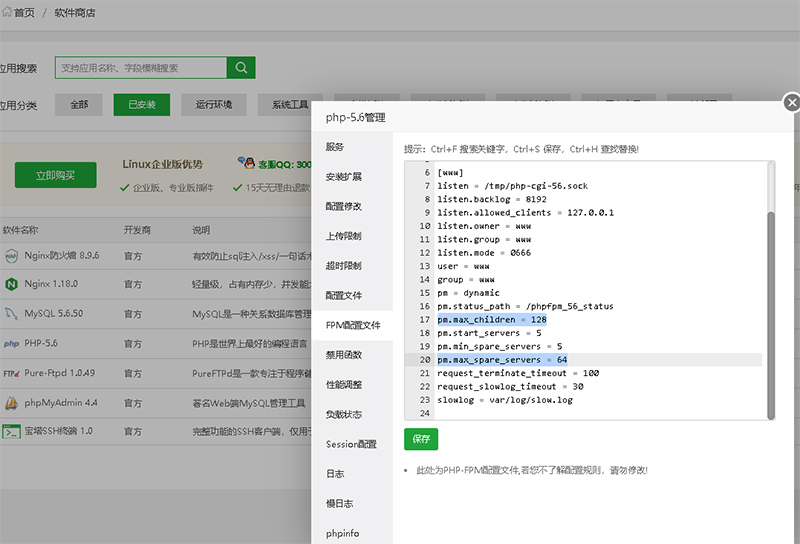This screenshot has height=544, width=800.
Task: Select the 已安装 category filter
Action: coord(142,105)
